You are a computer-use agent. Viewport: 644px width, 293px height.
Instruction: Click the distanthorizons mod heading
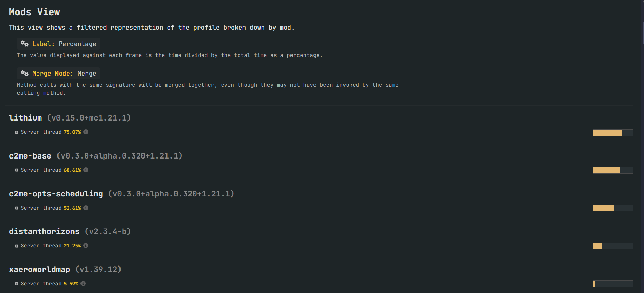click(44, 232)
